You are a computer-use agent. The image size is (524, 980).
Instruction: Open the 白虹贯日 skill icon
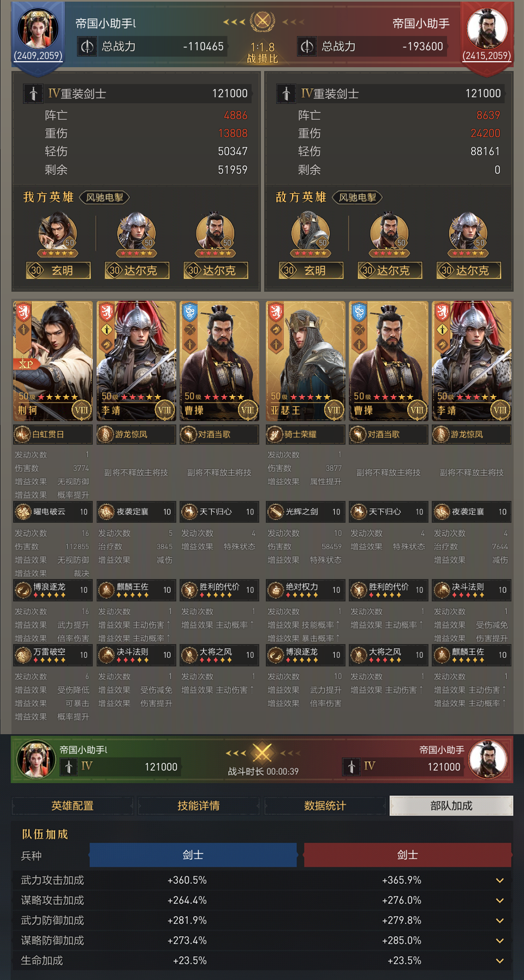pyautogui.click(x=22, y=435)
